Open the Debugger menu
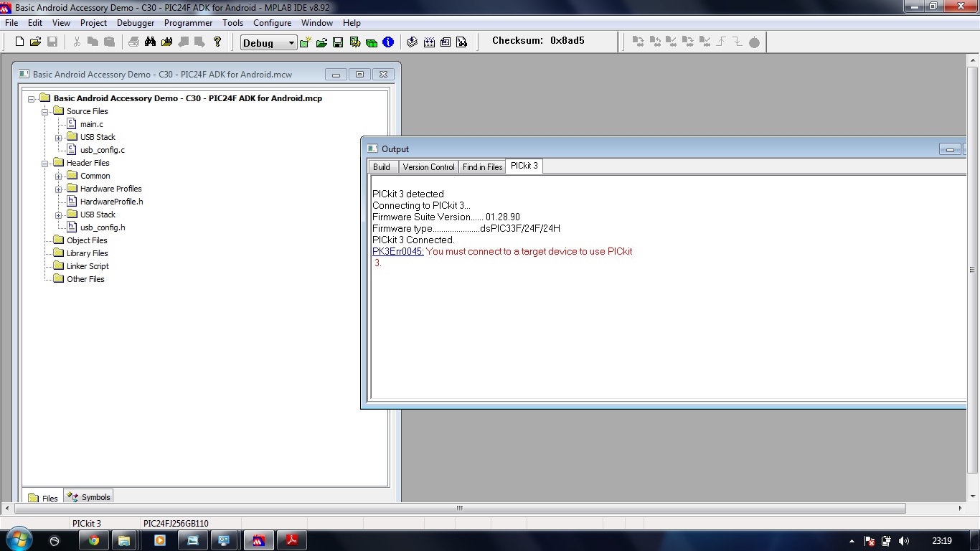Image resolution: width=980 pixels, height=551 pixels. click(136, 23)
